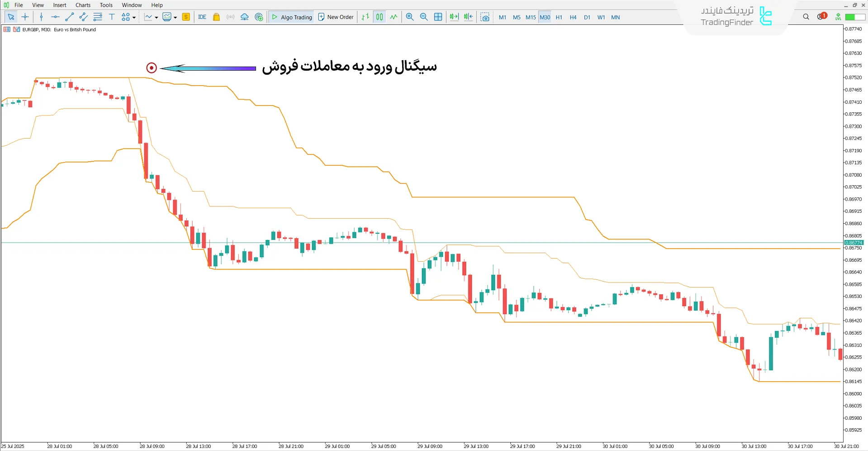This screenshot has width=868, height=451.
Task: Open the indicators list dropdown arrow
Action: 157,18
